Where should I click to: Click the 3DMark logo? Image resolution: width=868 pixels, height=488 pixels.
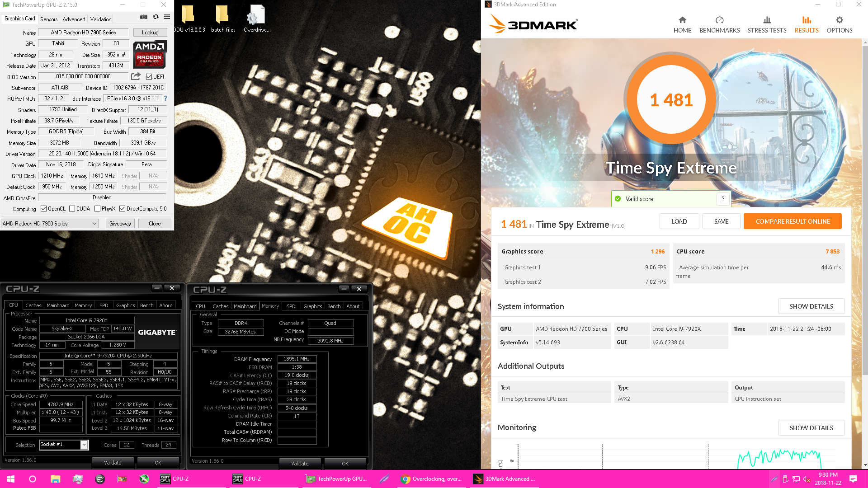(x=533, y=24)
